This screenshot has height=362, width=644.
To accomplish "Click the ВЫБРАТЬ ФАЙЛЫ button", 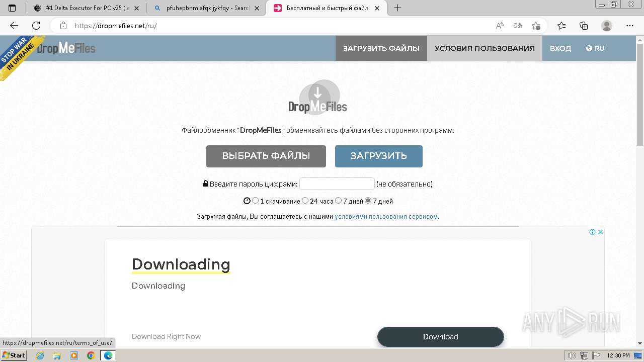I will pos(266,156).
